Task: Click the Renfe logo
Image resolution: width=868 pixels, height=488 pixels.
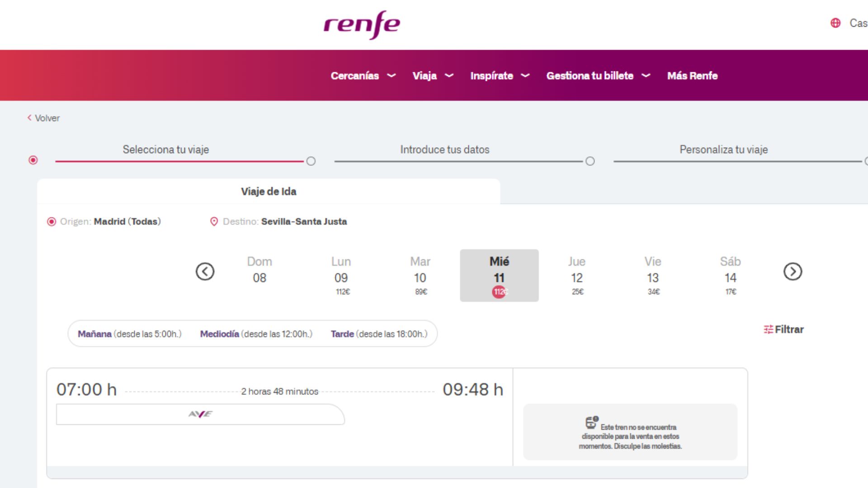Action: pos(362,24)
